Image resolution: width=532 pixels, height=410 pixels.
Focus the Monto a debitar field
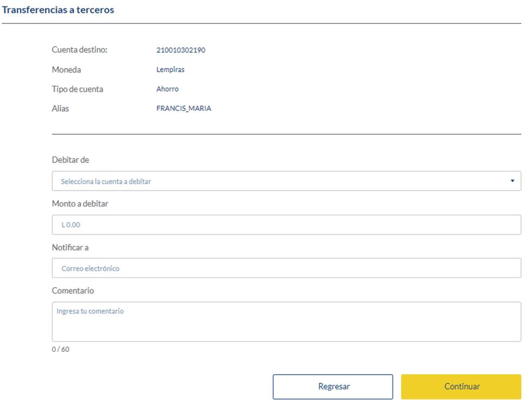click(x=287, y=225)
